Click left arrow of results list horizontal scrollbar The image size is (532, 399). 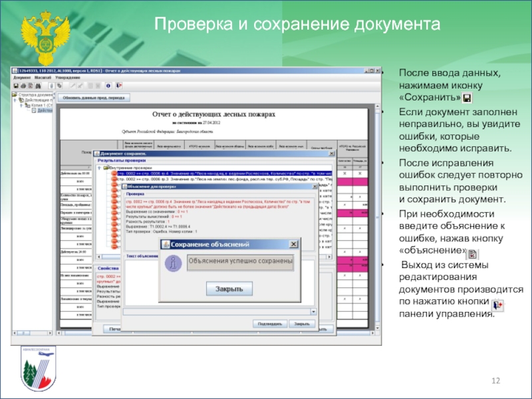tap(99, 257)
